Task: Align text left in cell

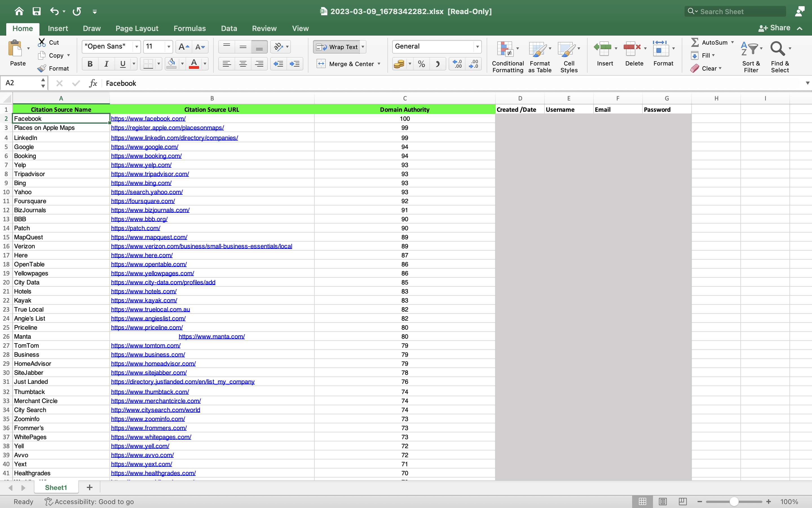Action: [227, 64]
